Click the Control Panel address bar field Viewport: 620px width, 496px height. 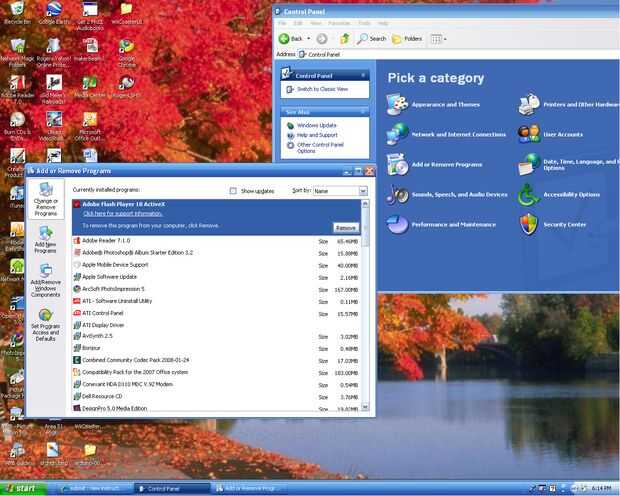click(x=459, y=54)
